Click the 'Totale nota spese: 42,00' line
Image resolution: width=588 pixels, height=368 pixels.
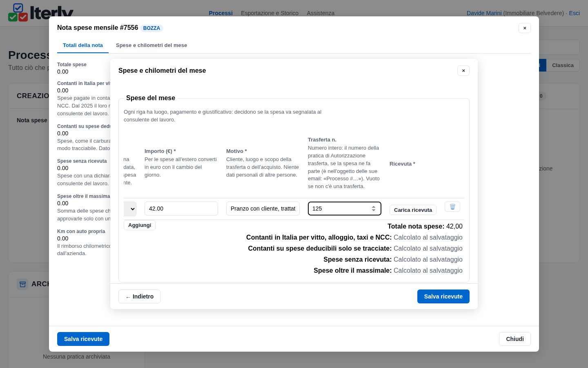tap(425, 227)
